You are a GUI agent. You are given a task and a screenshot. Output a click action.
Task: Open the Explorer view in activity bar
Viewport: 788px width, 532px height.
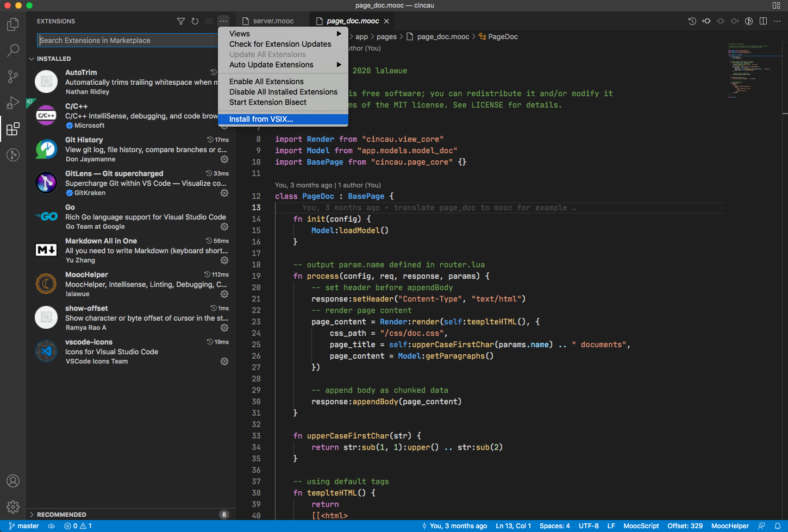pos(13,24)
